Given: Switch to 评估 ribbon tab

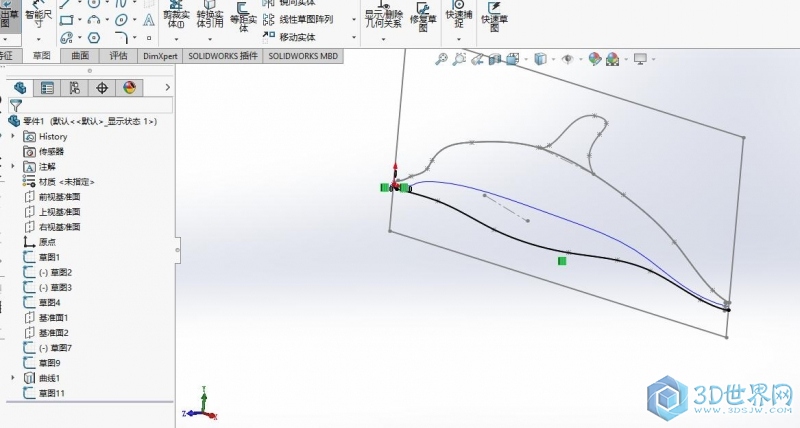Looking at the screenshot, I should tap(118, 56).
